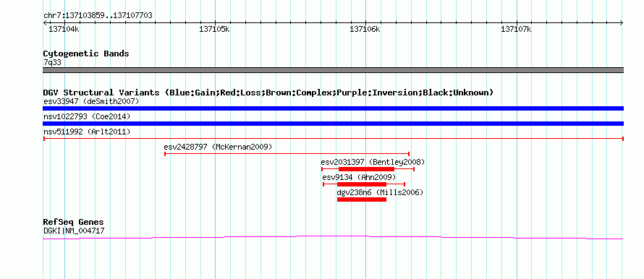Click the right arrow of the ruler
Screen dimensions: 644x279
[622, 23]
